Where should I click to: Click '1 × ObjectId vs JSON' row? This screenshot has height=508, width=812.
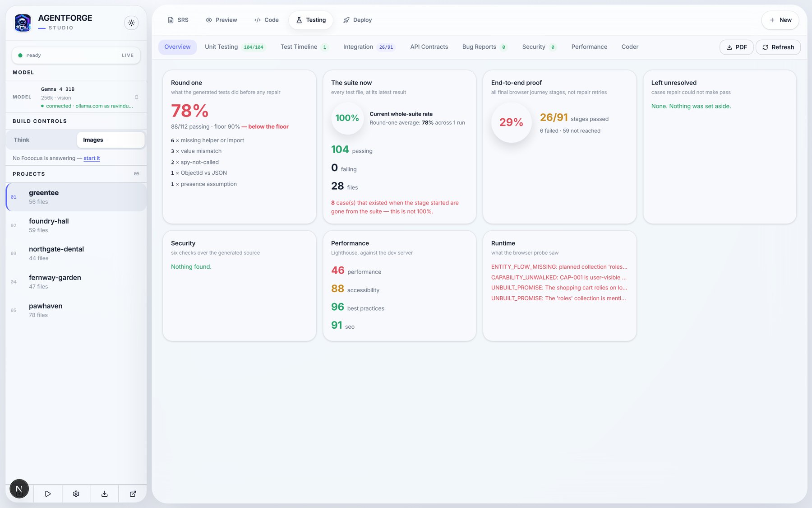[x=199, y=173]
